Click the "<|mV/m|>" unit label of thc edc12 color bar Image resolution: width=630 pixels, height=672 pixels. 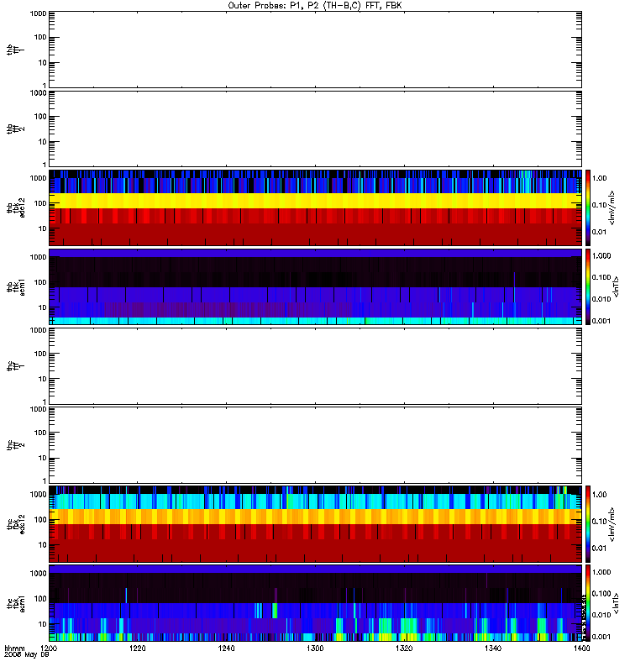point(612,524)
